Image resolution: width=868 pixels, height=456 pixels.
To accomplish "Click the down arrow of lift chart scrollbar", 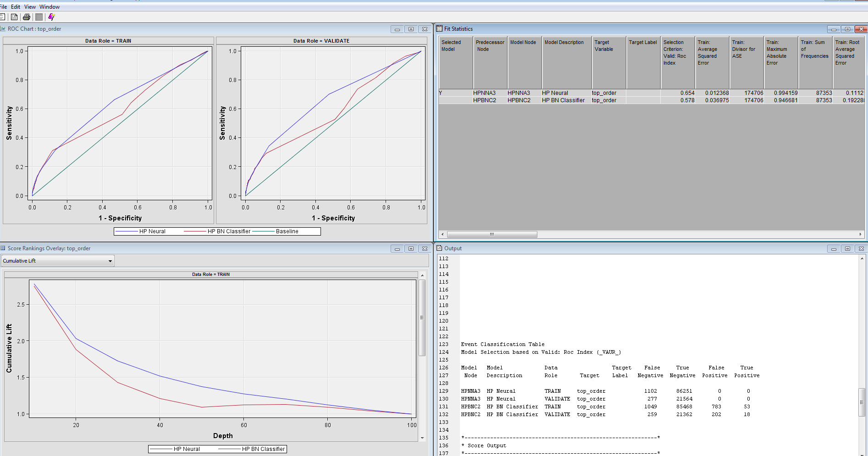I will [422, 438].
